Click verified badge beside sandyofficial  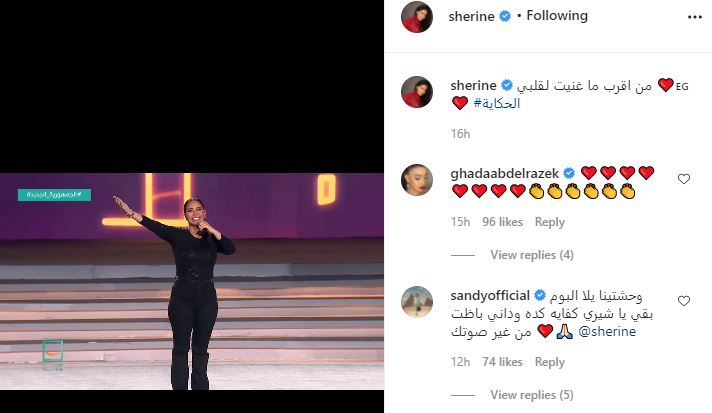coord(539,295)
